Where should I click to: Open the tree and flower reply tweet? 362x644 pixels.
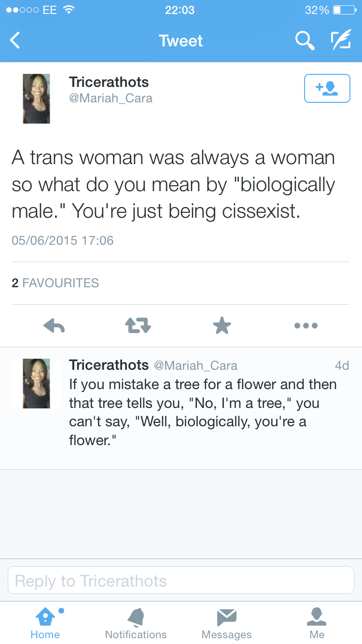(203, 413)
